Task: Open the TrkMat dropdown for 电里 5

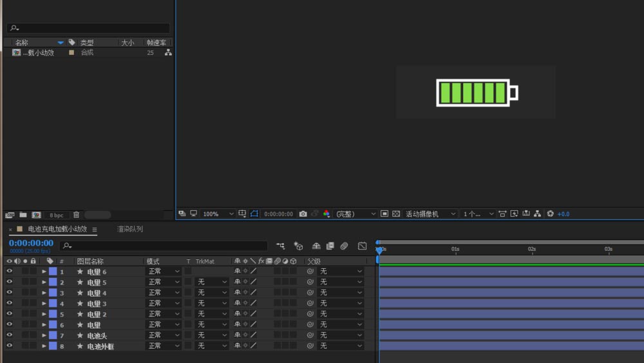Action: pos(211,282)
